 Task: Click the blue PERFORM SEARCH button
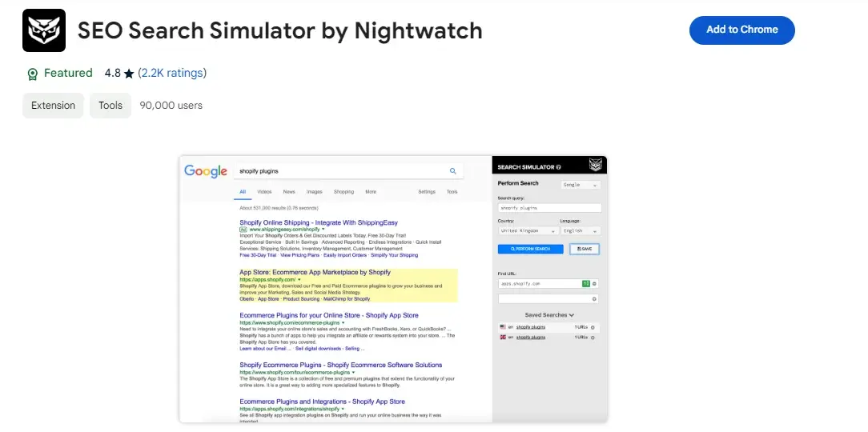pos(530,249)
